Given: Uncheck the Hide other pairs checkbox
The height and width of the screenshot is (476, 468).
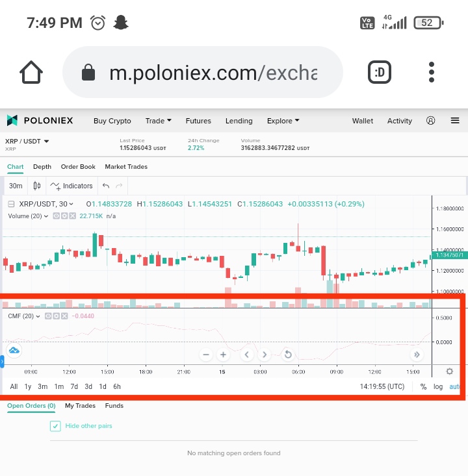Looking at the screenshot, I should (55, 426).
